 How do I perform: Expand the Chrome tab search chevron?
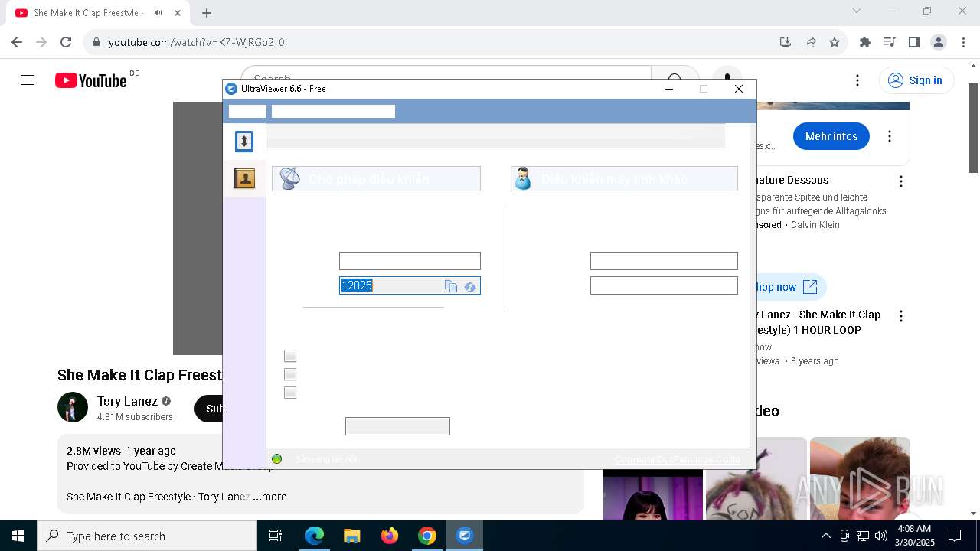857,11
